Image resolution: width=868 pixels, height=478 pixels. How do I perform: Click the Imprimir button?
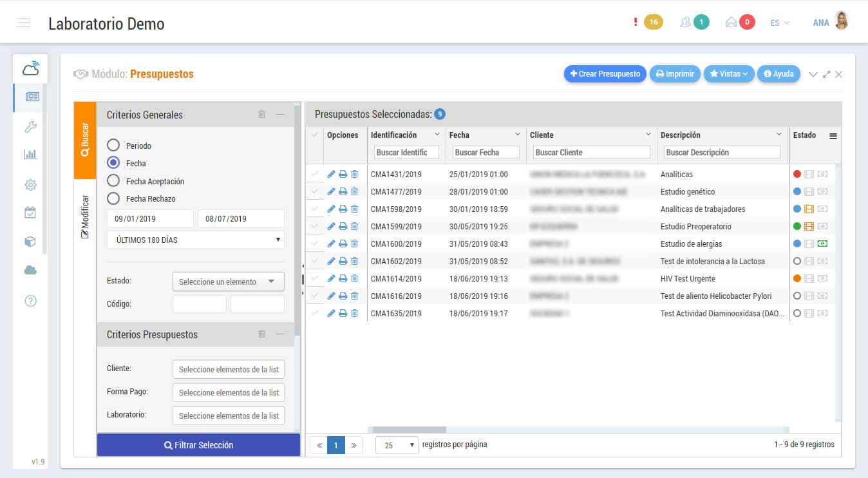(675, 74)
